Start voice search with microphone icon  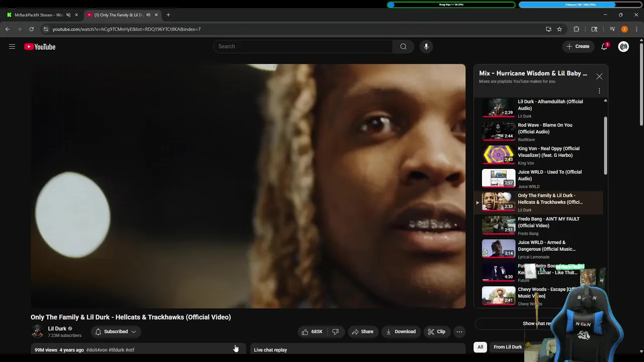click(426, 46)
